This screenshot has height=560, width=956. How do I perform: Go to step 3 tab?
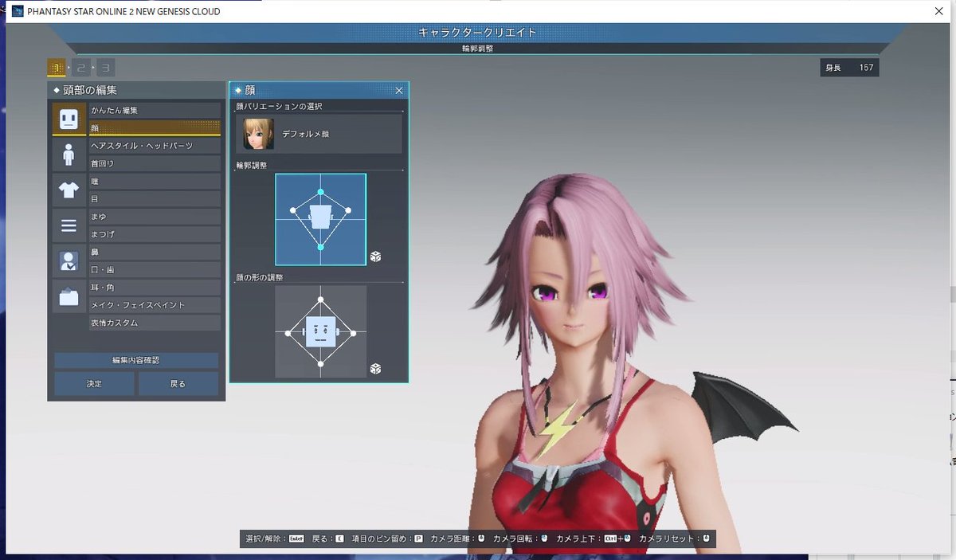click(105, 68)
